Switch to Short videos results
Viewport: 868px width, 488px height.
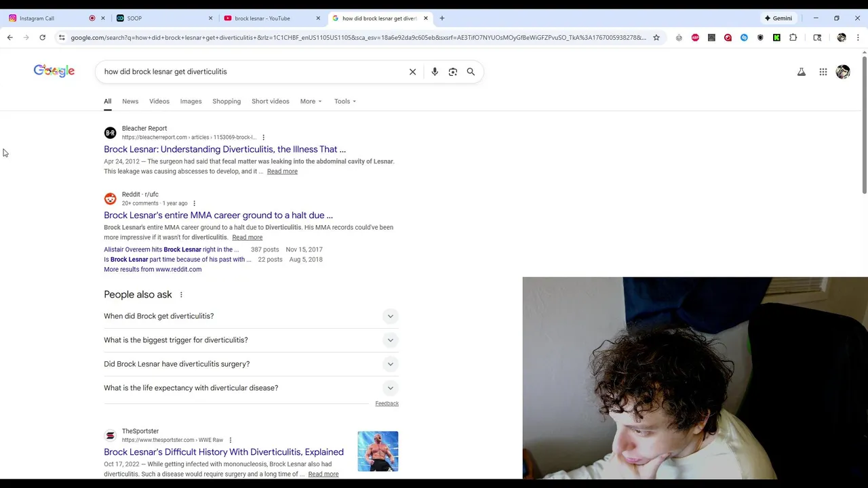click(270, 101)
